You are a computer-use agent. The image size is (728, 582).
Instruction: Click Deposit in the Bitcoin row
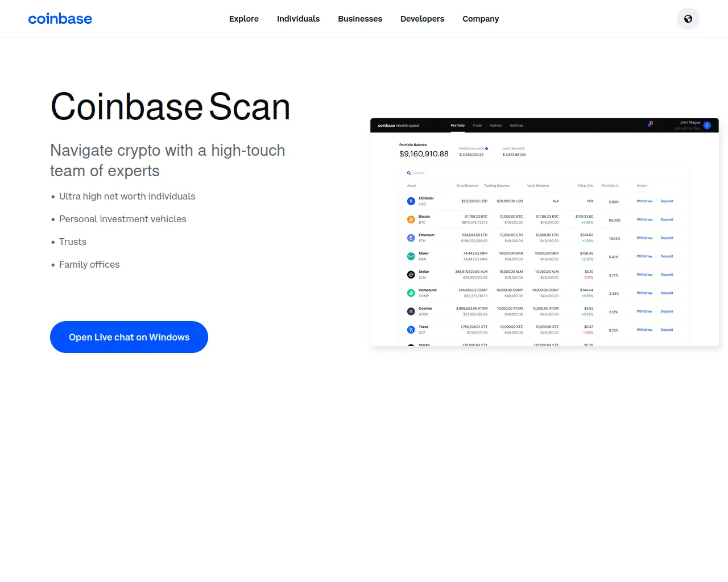coord(667,219)
